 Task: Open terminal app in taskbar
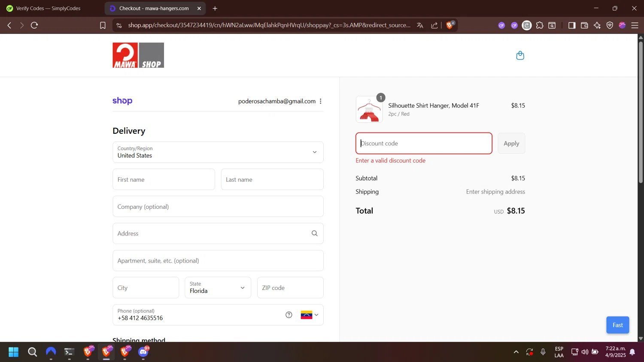click(x=69, y=352)
